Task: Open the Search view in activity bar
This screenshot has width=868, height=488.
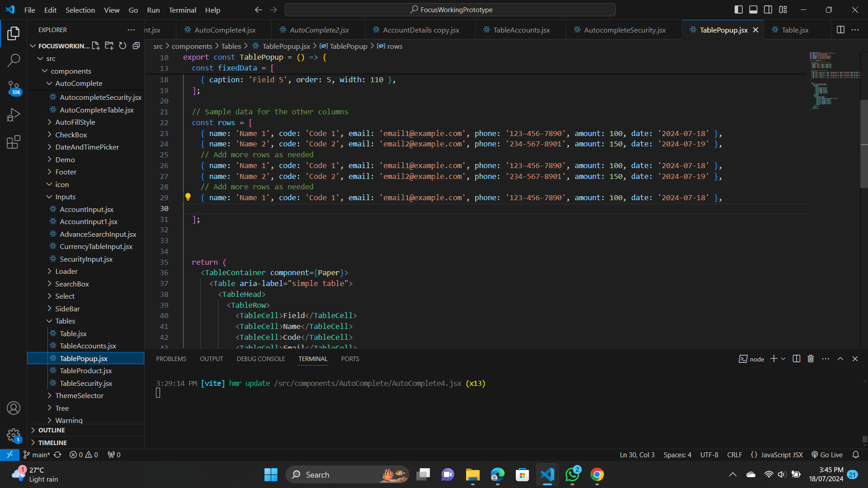Action: 14,60
